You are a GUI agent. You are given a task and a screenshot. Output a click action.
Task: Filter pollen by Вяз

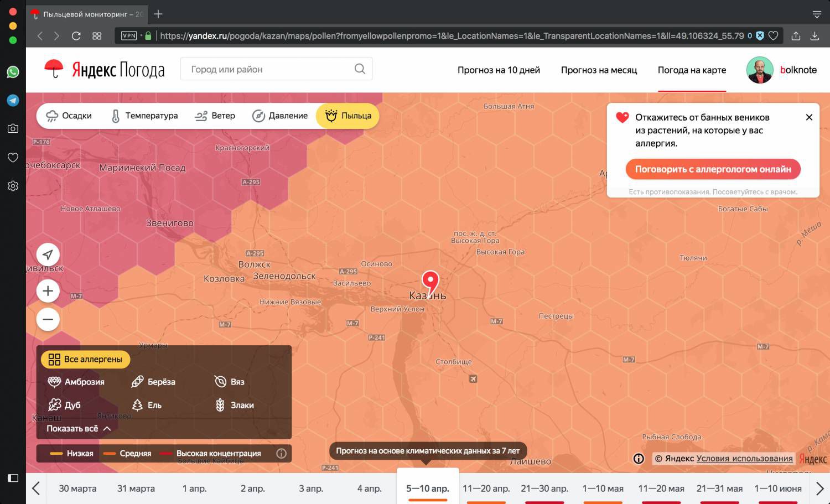(x=229, y=382)
